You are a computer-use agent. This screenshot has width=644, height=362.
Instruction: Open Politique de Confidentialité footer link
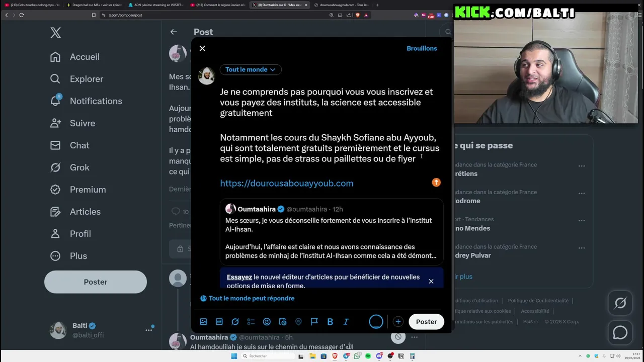click(x=538, y=301)
